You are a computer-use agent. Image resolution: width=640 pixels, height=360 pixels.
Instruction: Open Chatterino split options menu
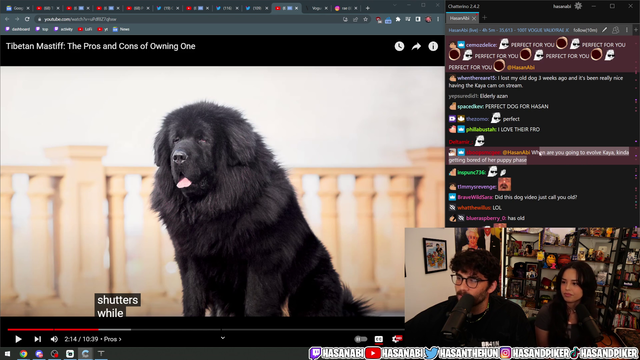[x=627, y=30]
